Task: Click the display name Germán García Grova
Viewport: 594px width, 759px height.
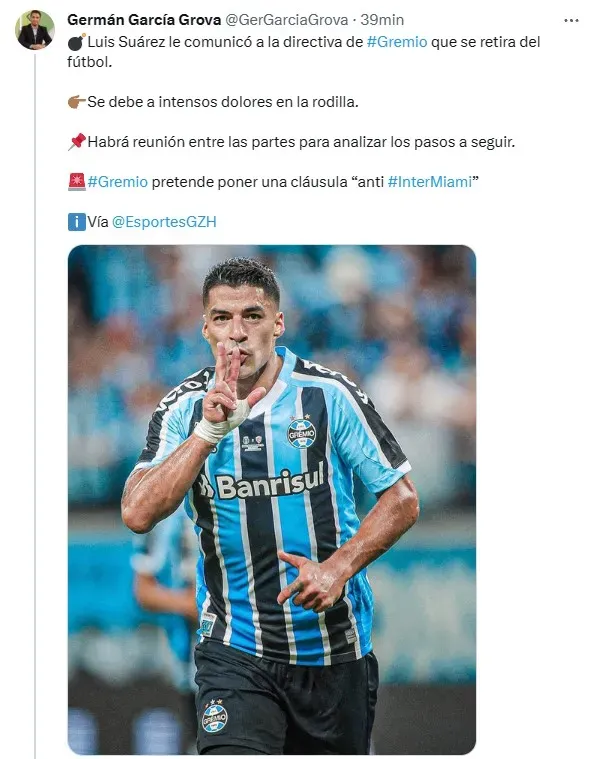Action: coord(144,20)
